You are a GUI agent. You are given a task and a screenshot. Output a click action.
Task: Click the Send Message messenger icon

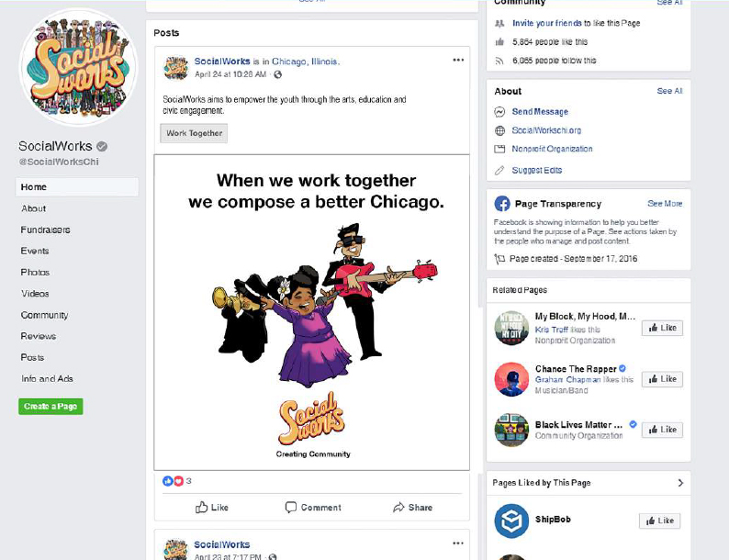click(x=499, y=112)
